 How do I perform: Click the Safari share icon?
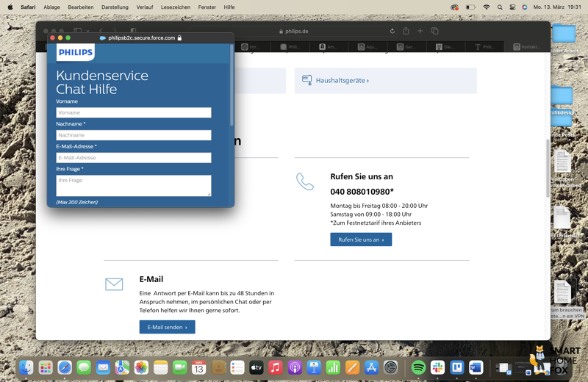click(406, 32)
